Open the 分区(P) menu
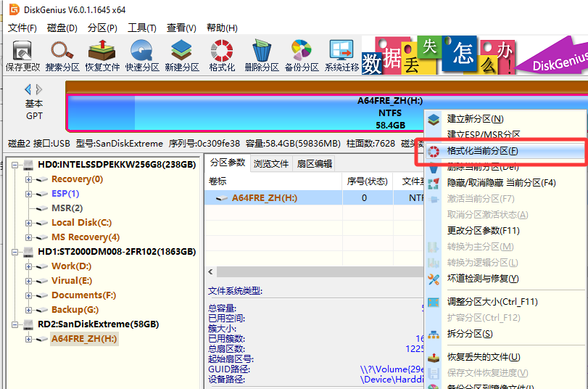The width and height of the screenshot is (588, 389). (102, 28)
